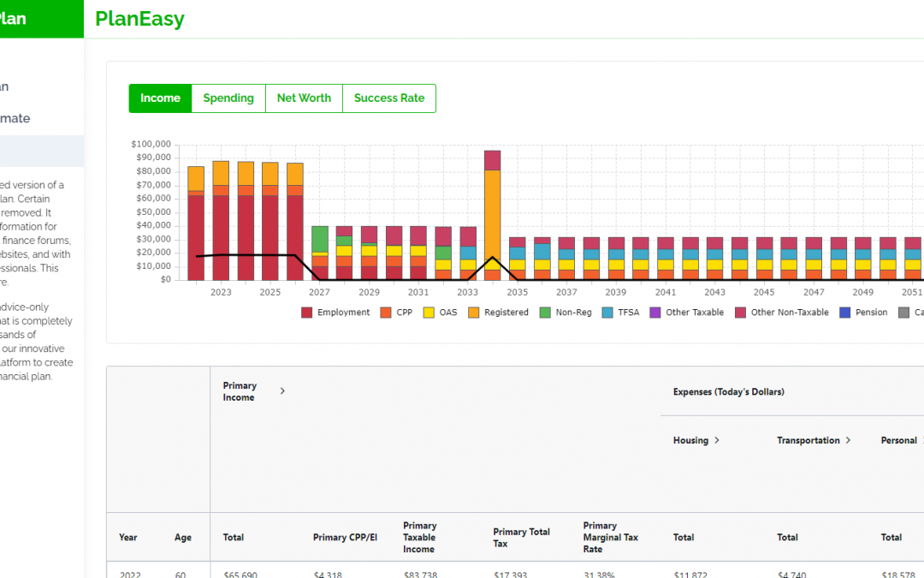The width and height of the screenshot is (924, 578).
Task: Click the Personal expenses header
Action: coord(898,441)
